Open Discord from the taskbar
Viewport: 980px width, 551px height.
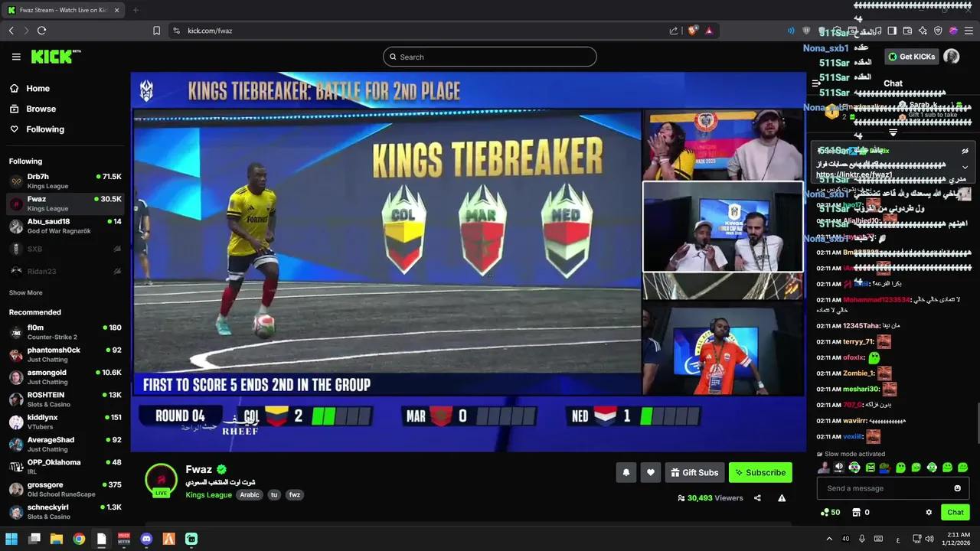click(x=146, y=539)
